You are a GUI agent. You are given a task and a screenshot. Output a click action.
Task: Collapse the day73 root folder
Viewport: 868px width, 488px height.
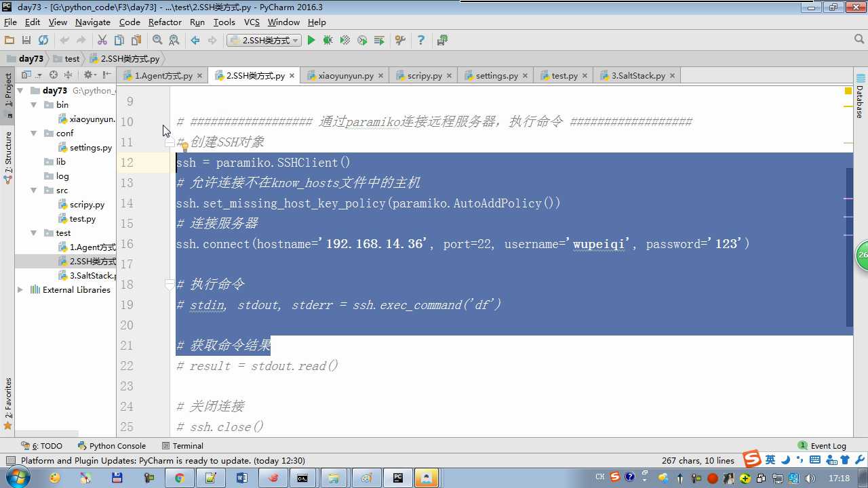[20, 90]
